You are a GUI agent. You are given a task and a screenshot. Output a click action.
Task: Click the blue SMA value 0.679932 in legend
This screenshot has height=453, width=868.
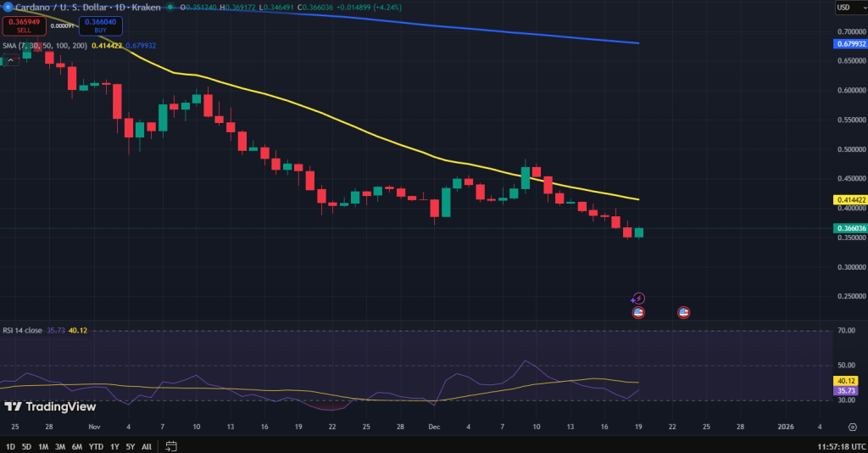point(141,46)
